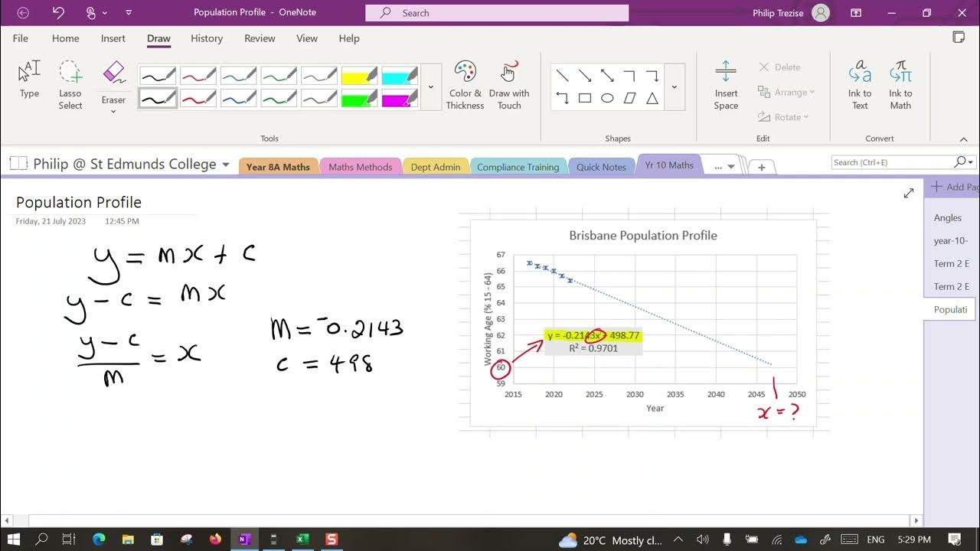Expand the pens gallery
The width and height of the screenshot is (980, 551).
click(431, 86)
